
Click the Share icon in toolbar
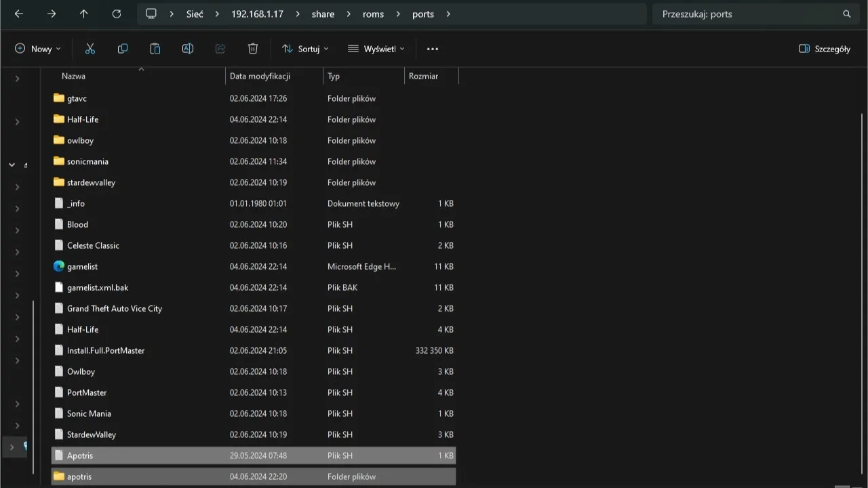(220, 49)
